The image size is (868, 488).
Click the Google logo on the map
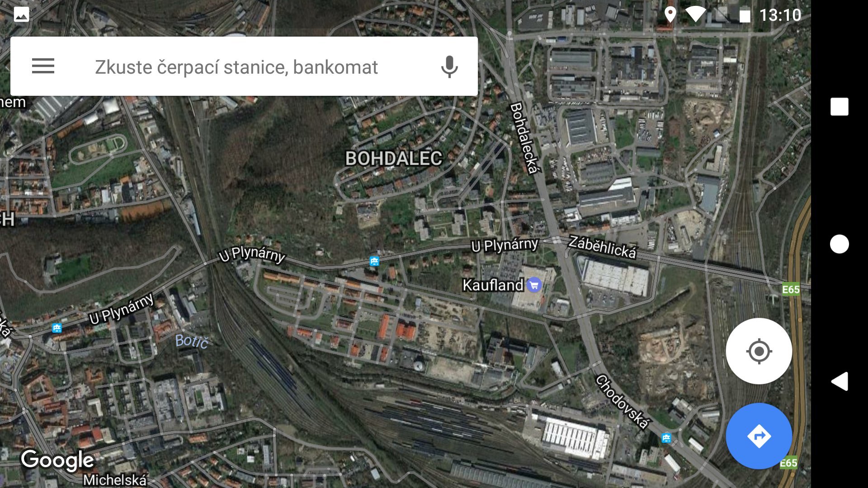coord(57,460)
